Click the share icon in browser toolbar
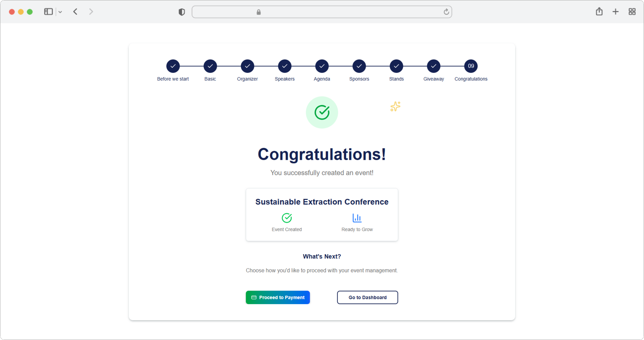This screenshot has height=340, width=644. (x=599, y=11)
